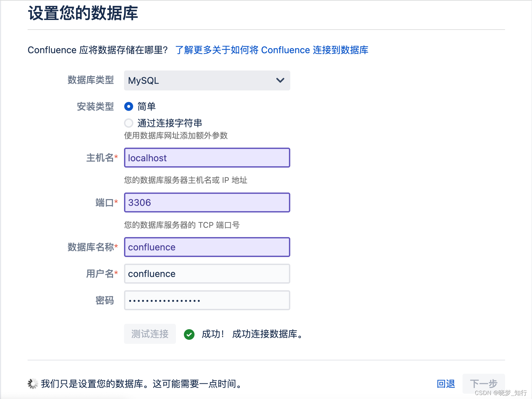
Task: Click the loading spinner icon
Action: (x=33, y=384)
